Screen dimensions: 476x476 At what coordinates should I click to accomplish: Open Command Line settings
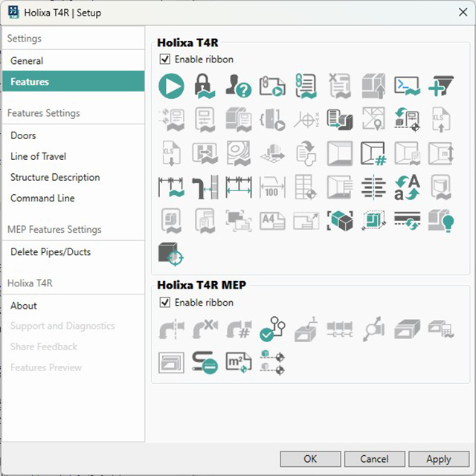[x=74, y=198]
